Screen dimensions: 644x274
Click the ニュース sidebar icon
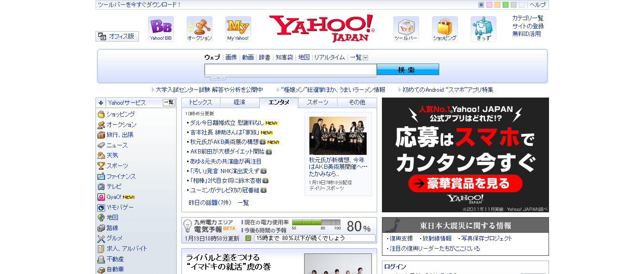(x=101, y=145)
